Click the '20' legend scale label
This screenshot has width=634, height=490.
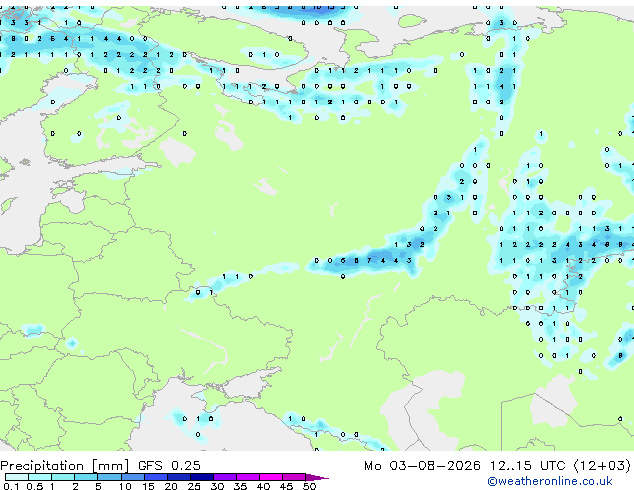[x=171, y=486]
